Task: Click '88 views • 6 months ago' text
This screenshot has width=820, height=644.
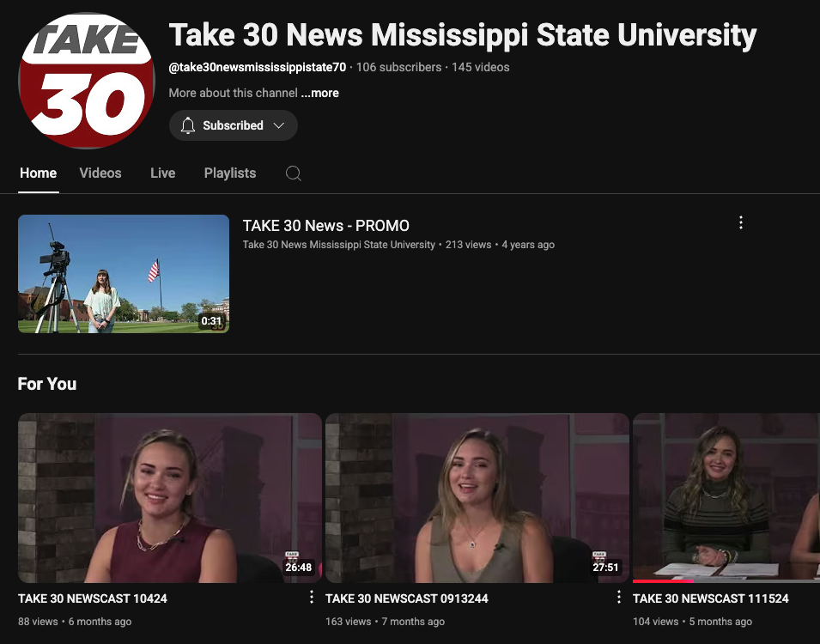Action: pos(75,622)
